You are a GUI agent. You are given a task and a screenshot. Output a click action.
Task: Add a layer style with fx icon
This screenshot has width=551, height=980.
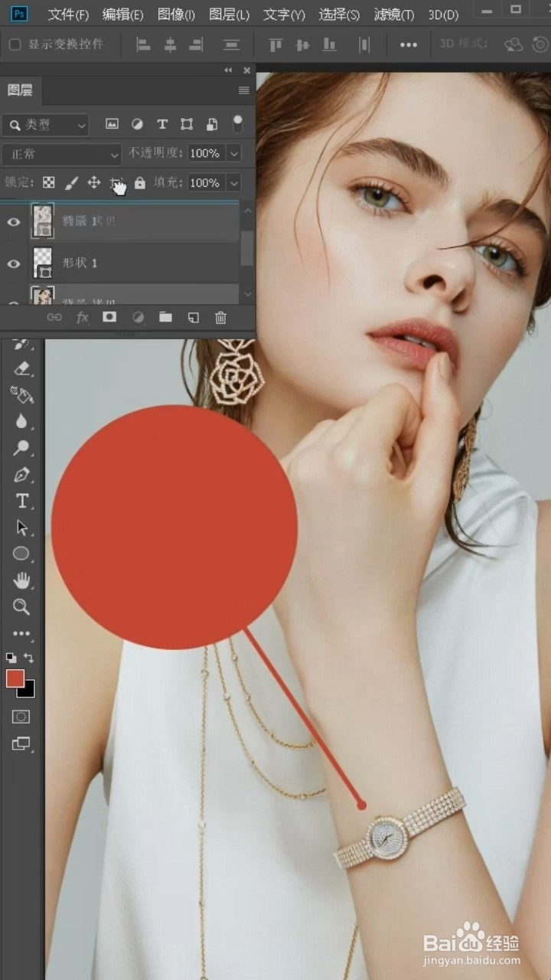click(x=82, y=317)
